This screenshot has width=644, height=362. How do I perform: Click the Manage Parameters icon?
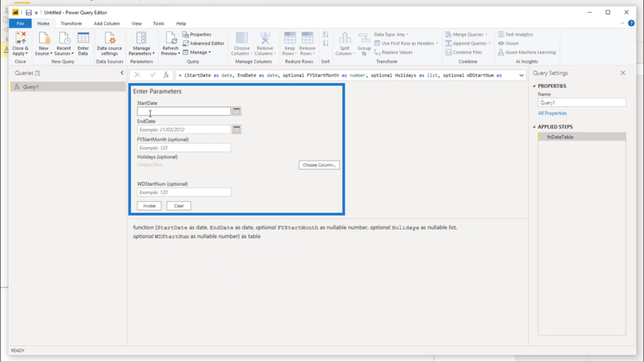click(x=141, y=38)
